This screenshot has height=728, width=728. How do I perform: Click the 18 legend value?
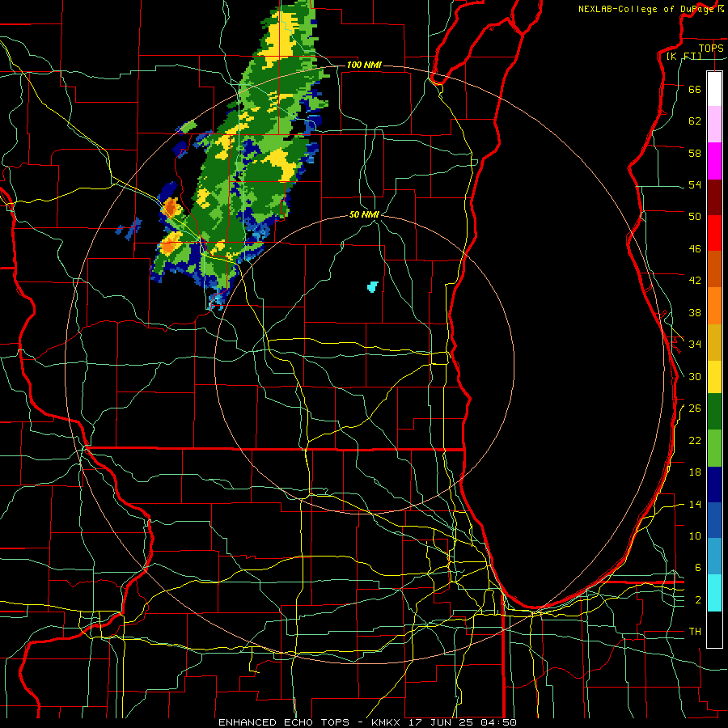(695, 472)
